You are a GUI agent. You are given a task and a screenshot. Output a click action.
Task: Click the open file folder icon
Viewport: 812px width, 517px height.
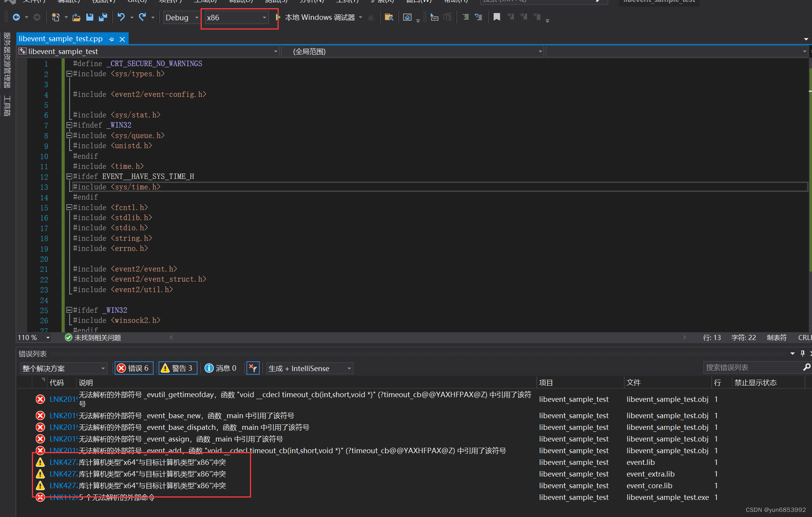click(x=77, y=18)
